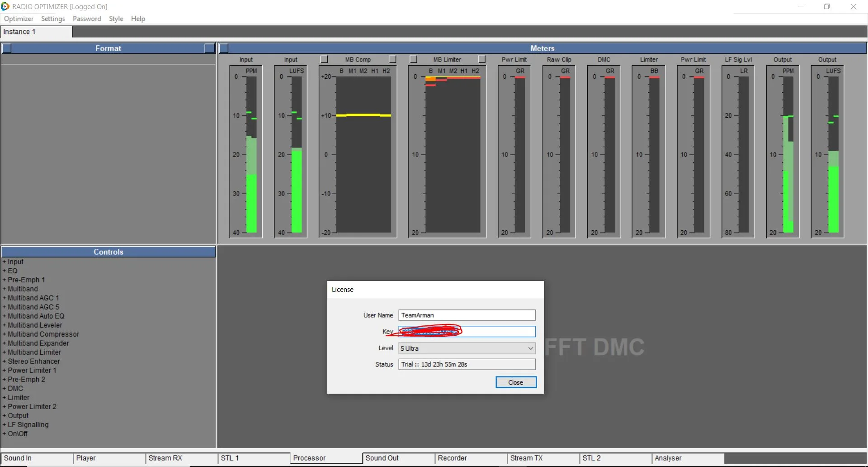
Task: Open the Level dropdown in License dialog
Action: pyautogui.click(x=467, y=348)
